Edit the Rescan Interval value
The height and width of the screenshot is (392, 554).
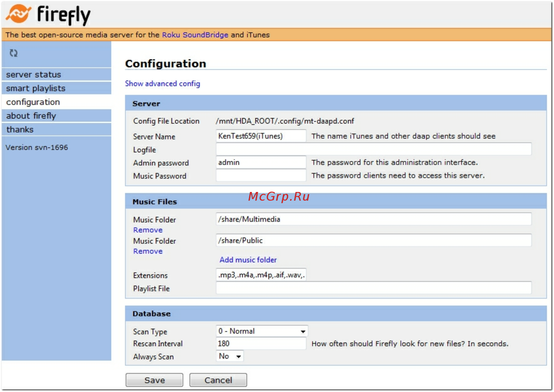click(261, 343)
